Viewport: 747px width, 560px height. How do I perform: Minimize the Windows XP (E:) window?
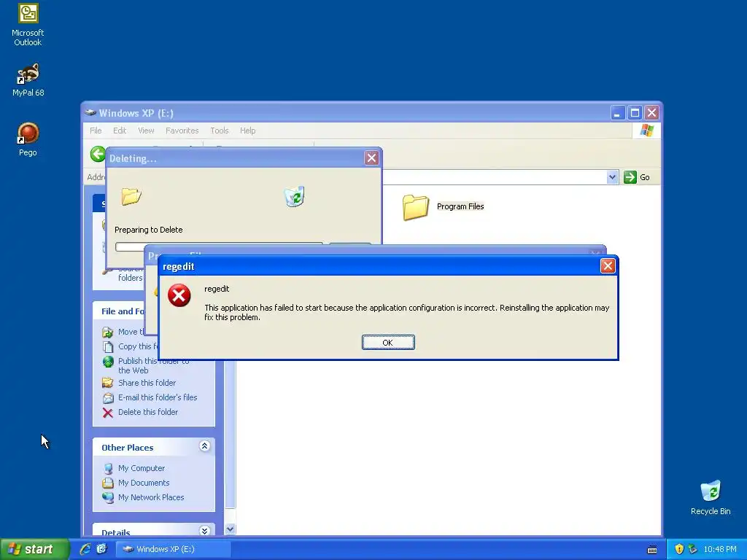[617, 113]
